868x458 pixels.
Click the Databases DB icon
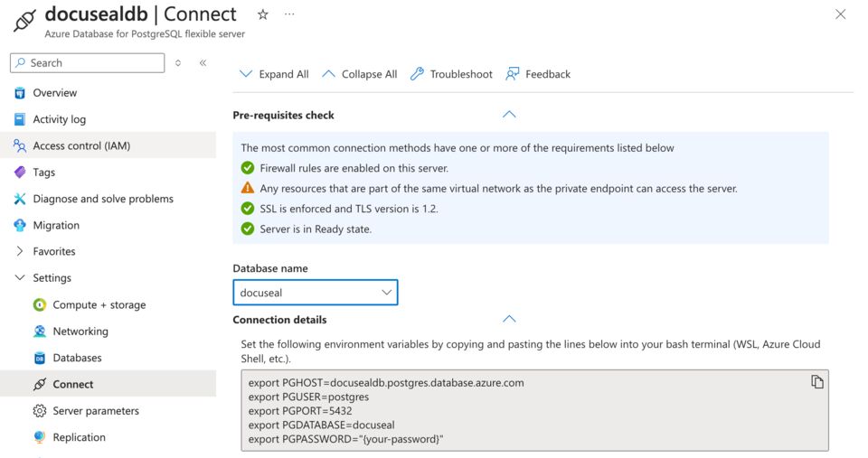coord(40,358)
